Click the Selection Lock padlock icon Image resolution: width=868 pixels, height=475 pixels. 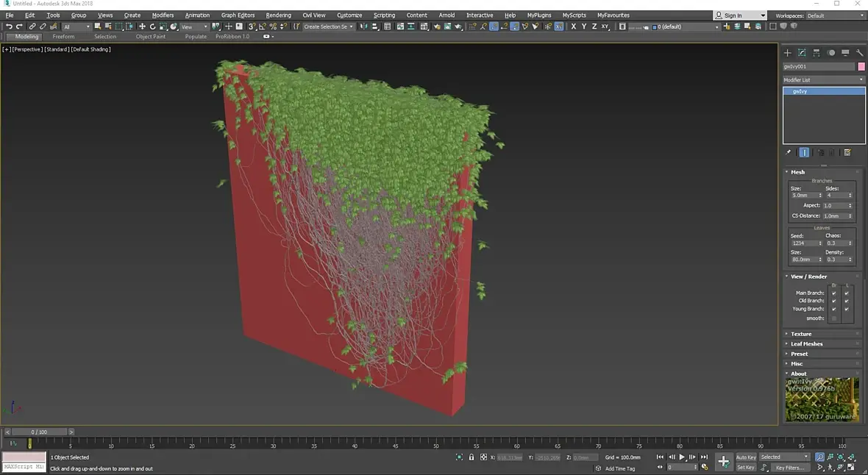coord(472,457)
